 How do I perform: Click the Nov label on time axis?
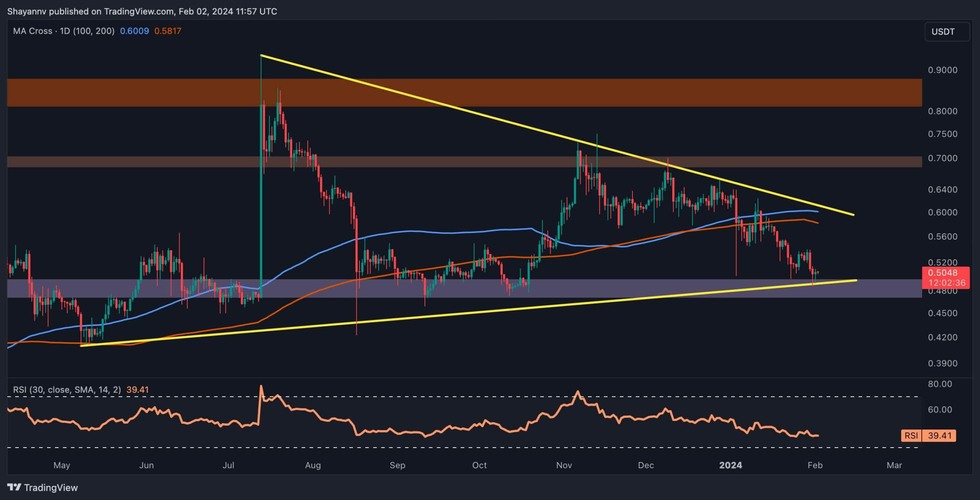[x=564, y=465]
